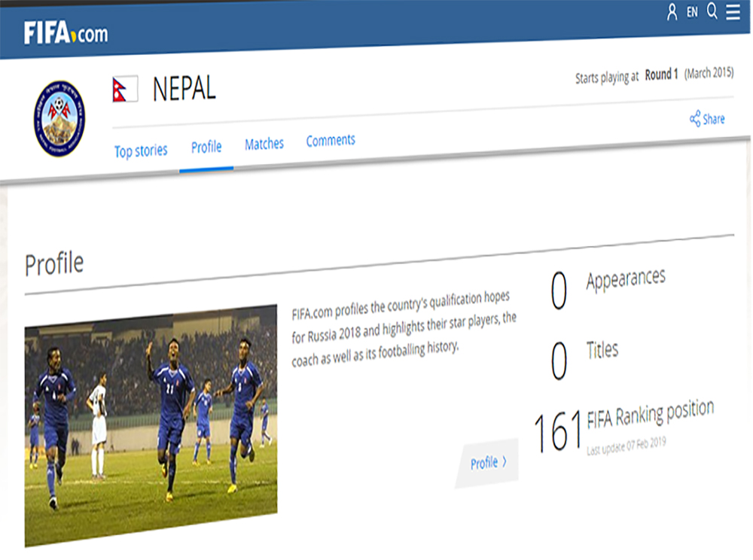This screenshot has width=753, height=560.
Task: Click the chevron next to Profile button
Action: [505, 461]
